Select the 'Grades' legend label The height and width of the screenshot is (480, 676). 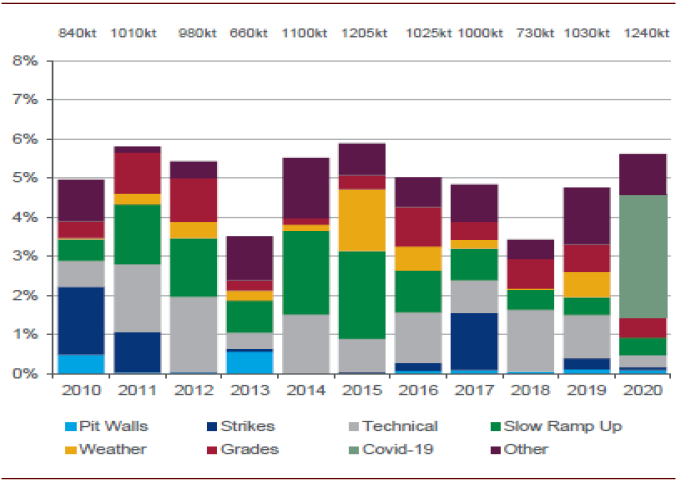[x=250, y=449]
